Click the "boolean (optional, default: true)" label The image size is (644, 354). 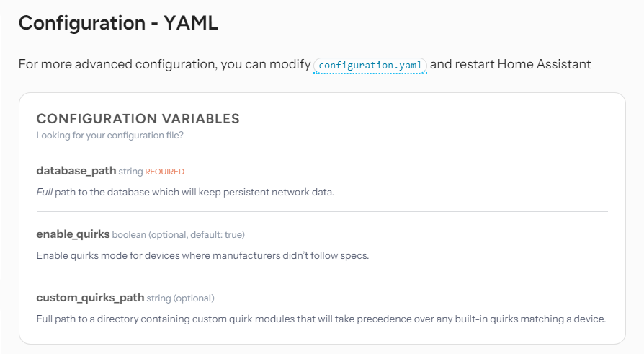(178, 235)
